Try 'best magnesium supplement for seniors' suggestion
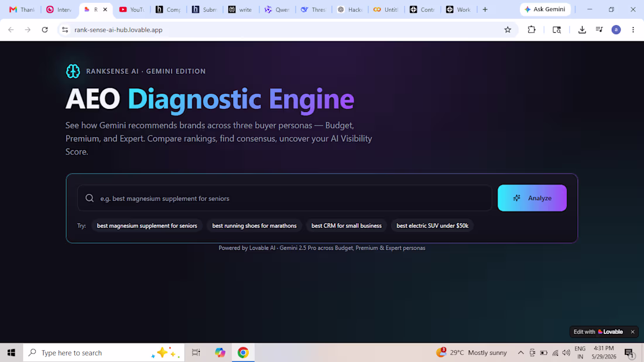The height and width of the screenshot is (362, 644). (147, 226)
